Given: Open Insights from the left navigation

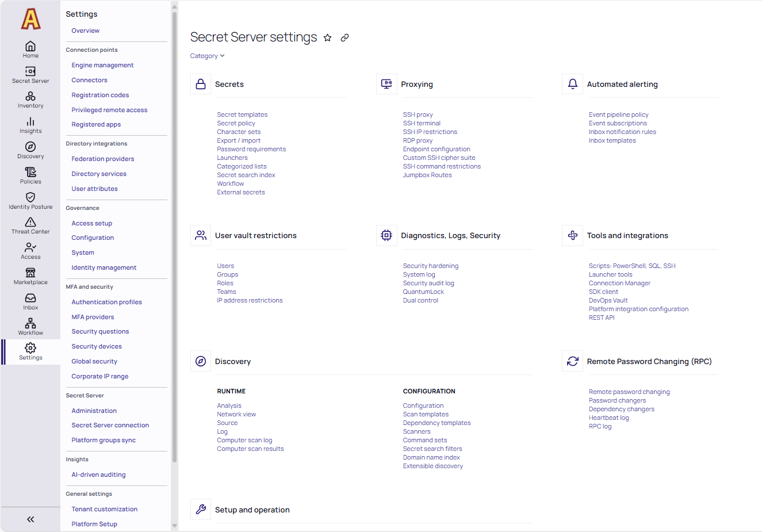Looking at the screenshot, I should (x=30, y=124).
